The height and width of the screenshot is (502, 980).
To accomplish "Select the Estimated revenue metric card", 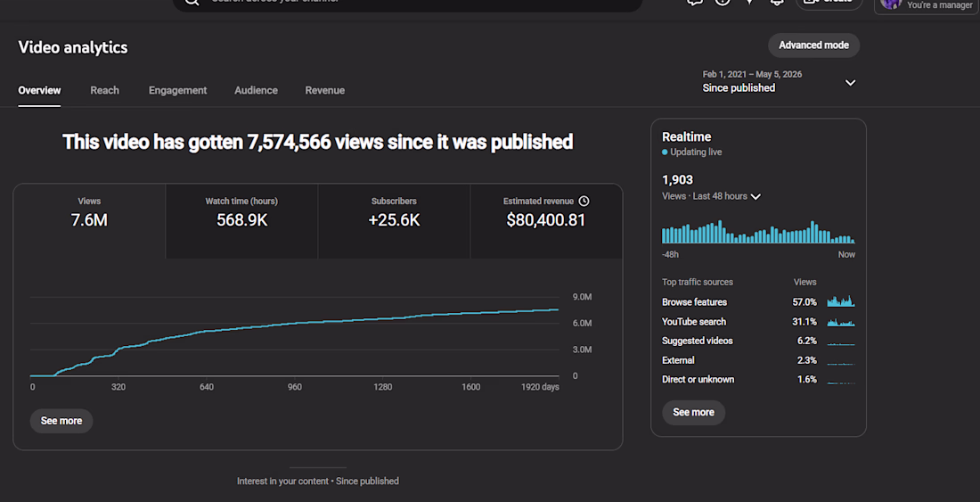I will (546, 221).
